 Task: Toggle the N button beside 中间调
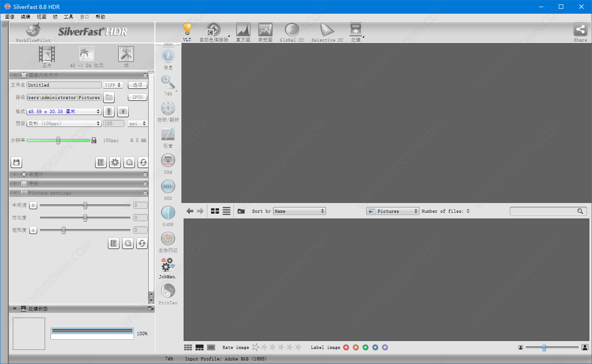click(33, 205)
